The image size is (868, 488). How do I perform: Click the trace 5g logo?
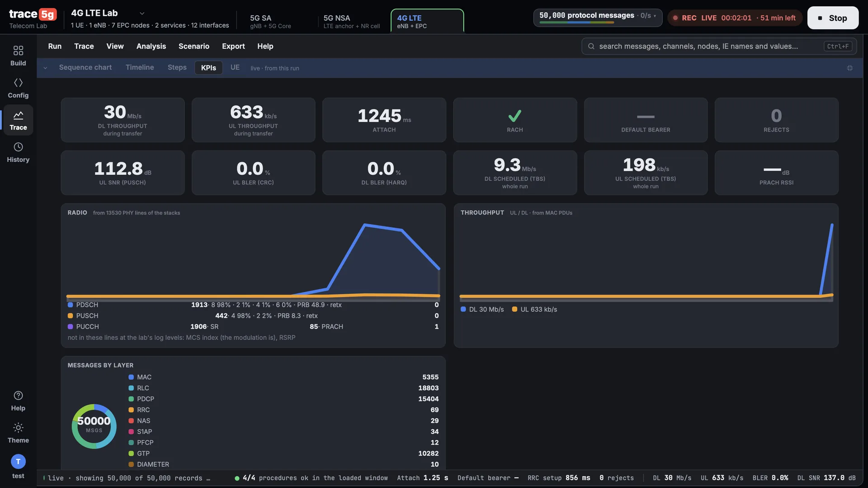[x=33, y=14]
